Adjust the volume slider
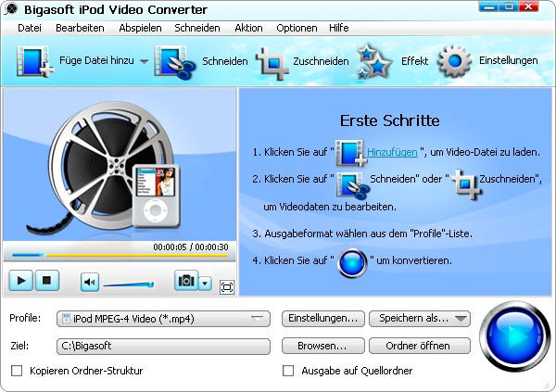Image resolution: width=556 pixels, height=392 pixels. point(129,285)
